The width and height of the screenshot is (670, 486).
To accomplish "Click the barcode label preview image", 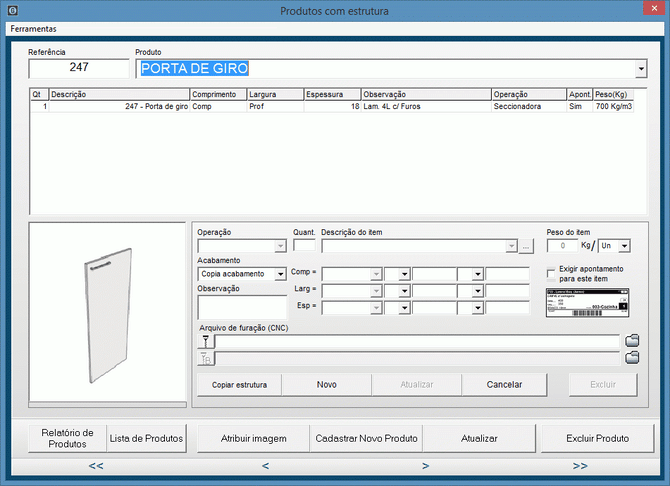I will click(x=587, y=304).
